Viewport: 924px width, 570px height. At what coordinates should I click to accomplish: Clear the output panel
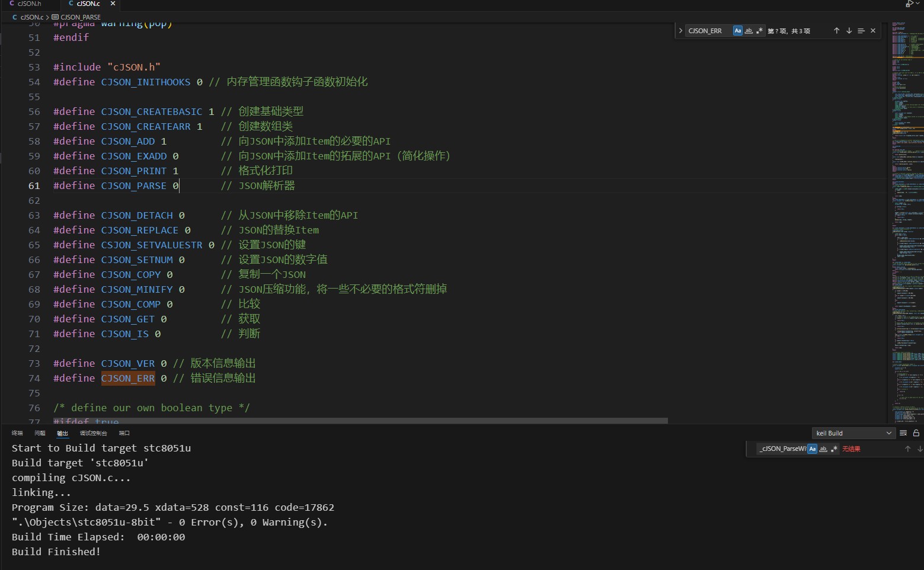[903, 433]
